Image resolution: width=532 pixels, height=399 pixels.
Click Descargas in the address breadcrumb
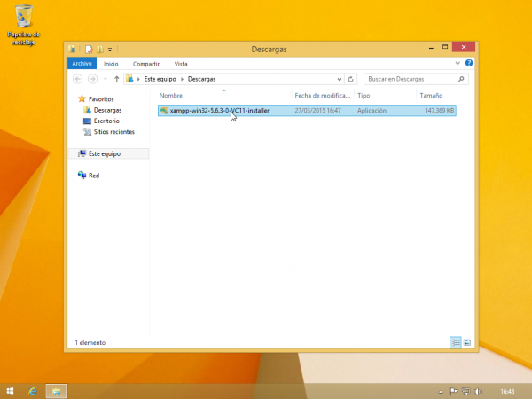[x=202, y=79]
